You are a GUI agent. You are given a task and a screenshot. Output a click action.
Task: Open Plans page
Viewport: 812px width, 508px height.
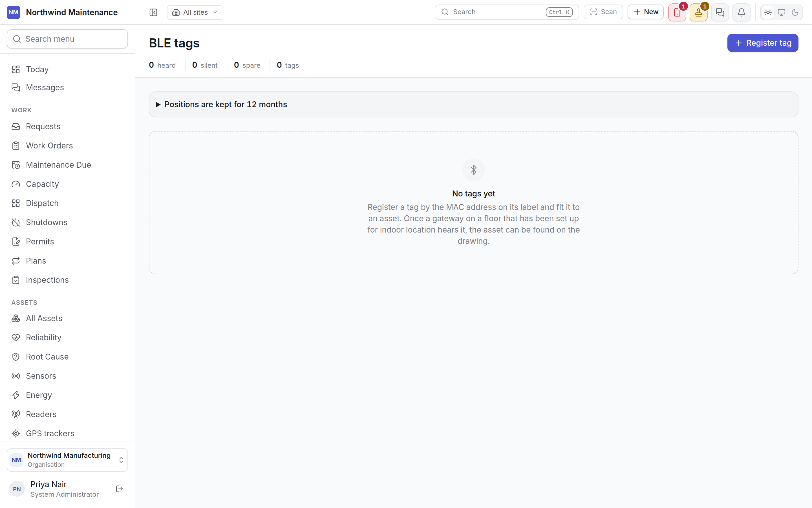(67, 261)
